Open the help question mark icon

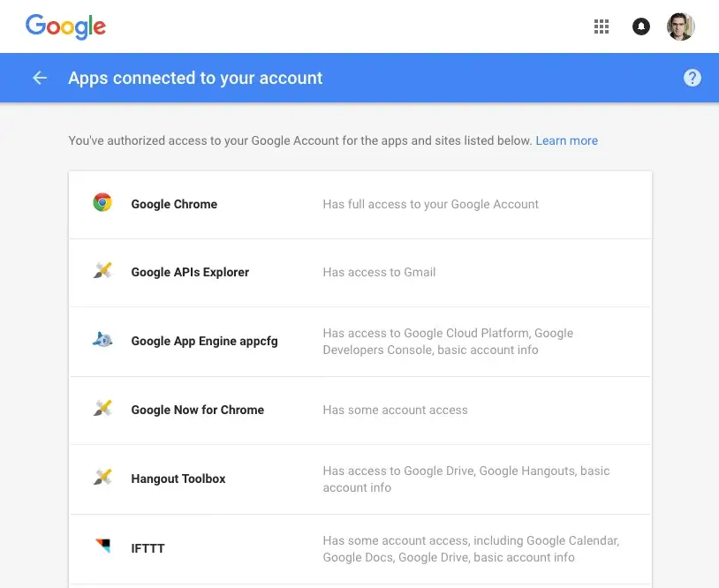coord(693,78)
